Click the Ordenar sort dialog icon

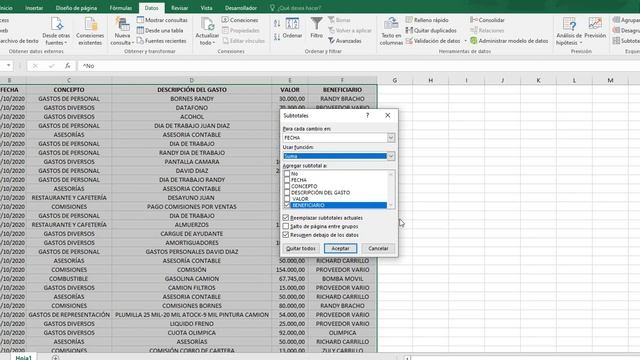pos(292,23)
